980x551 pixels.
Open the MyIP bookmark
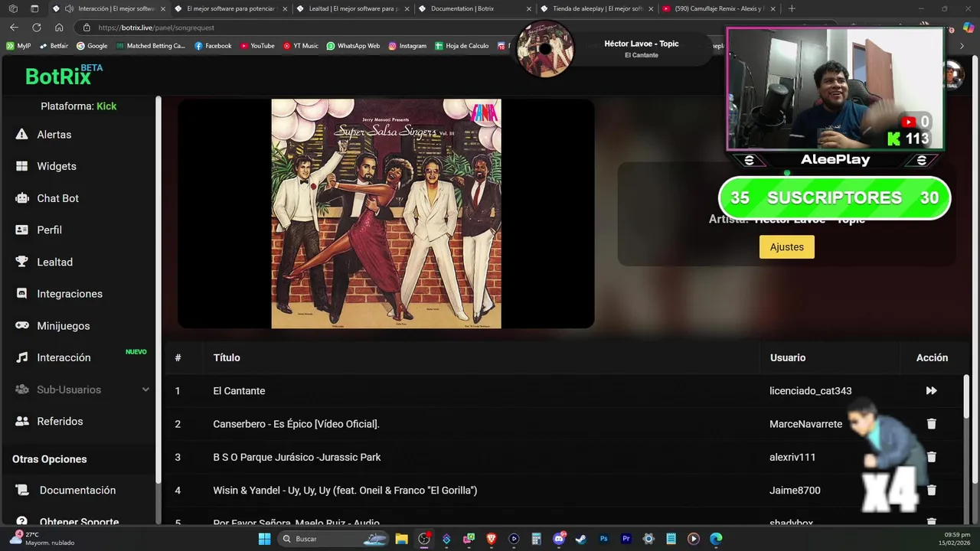18,46
